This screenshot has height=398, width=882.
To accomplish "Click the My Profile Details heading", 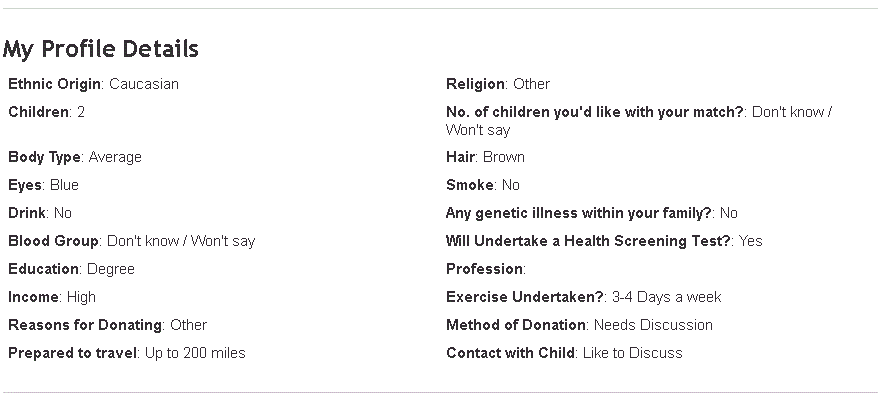I will (101, 49).
